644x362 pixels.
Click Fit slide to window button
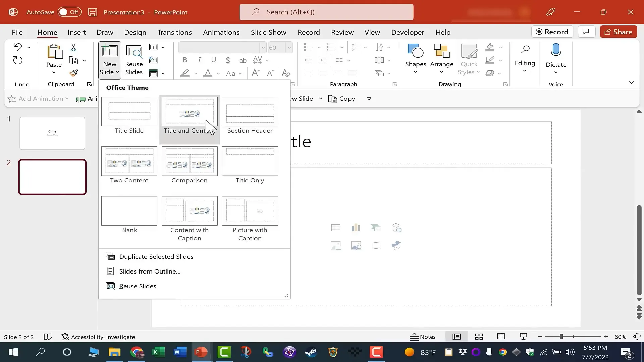637,337
